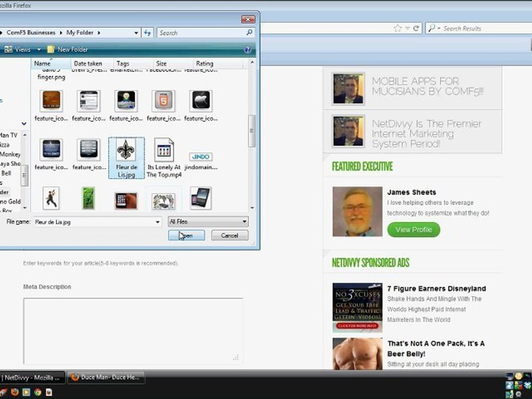Click the Meta Description text area

133,331
